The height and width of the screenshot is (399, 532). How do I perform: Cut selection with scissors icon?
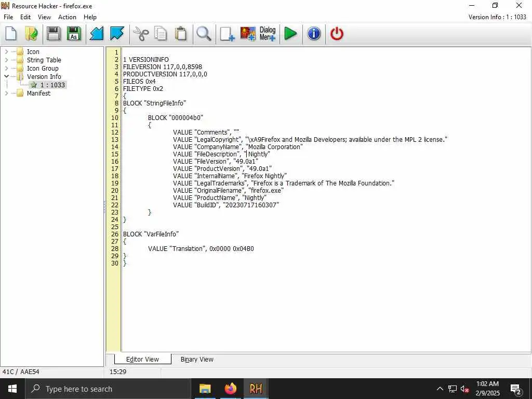tap(140, 34)
